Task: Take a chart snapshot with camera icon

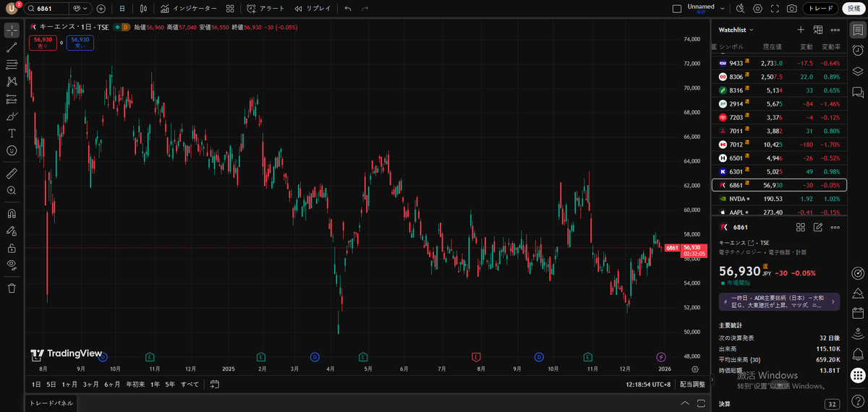Action: pos(792,9)
